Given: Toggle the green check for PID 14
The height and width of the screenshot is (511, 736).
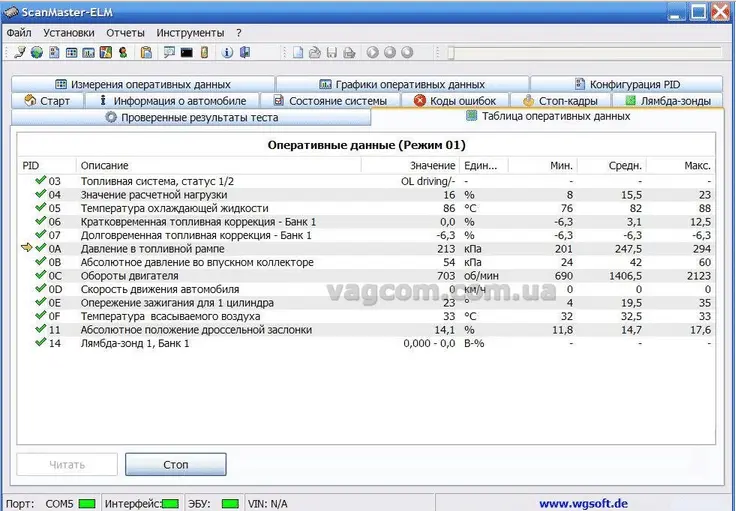Looking at the screenshot, I should coord(40,343).
